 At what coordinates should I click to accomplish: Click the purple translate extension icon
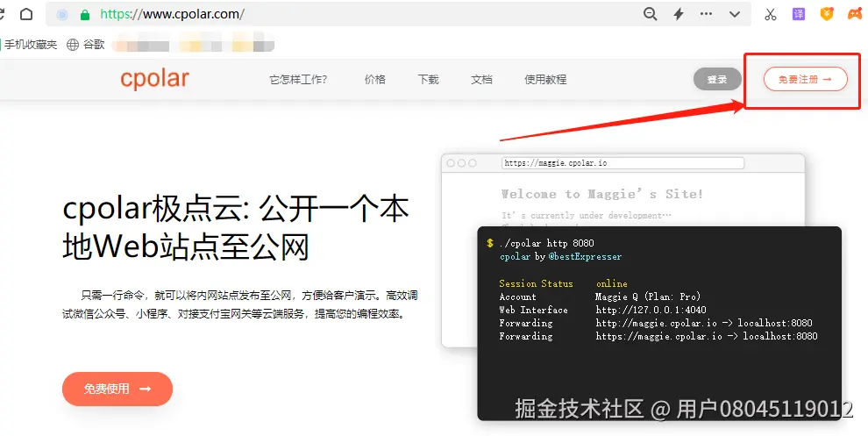[798, 14]
